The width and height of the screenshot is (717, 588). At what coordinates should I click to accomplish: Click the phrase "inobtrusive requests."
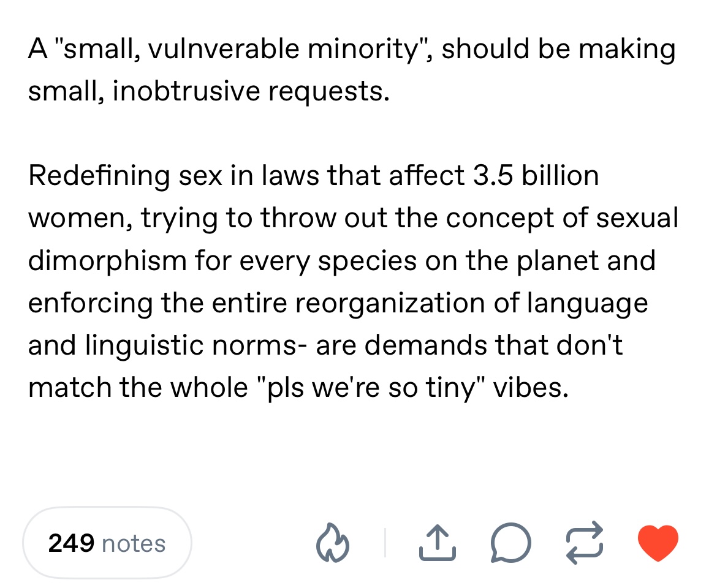tap(251, 91)
